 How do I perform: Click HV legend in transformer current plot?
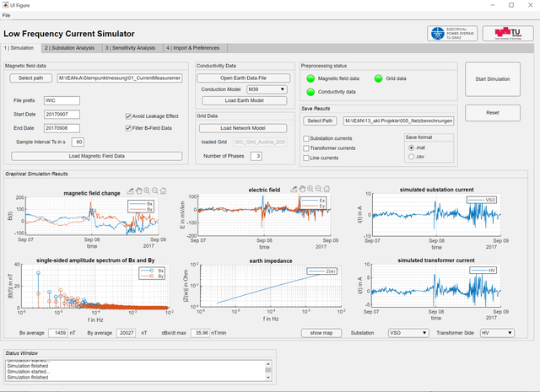pos(483,271)
